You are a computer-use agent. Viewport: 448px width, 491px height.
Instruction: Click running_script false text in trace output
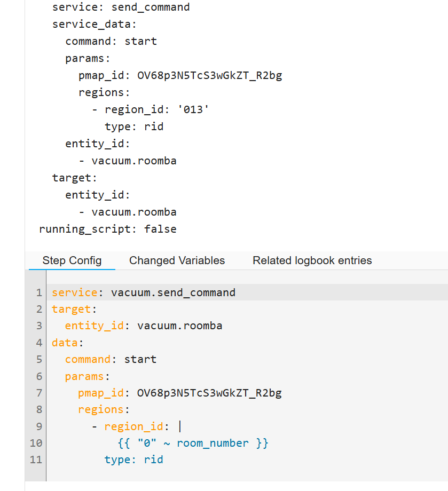(108, 229)
